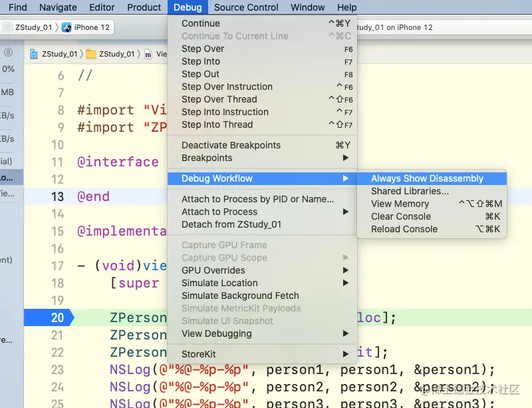Image resolution: width=532 pixels, height=408 pixels.
Task: Click the @interface keyword on line 11
Action: pos(118,162)
